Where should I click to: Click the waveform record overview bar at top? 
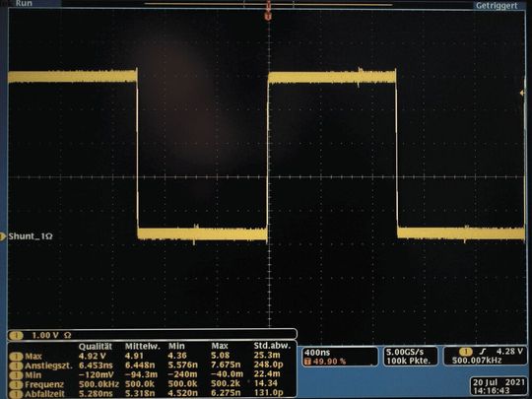pyautogui.click(x=268, y=5)
